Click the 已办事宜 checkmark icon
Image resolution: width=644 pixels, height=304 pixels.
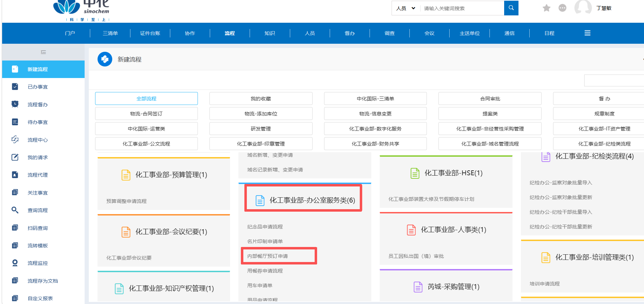tap(15, 86)
